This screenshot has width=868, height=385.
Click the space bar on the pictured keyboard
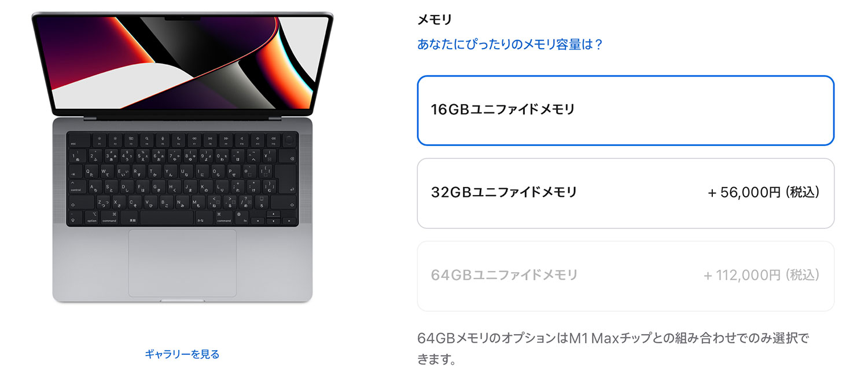(166, 218)
